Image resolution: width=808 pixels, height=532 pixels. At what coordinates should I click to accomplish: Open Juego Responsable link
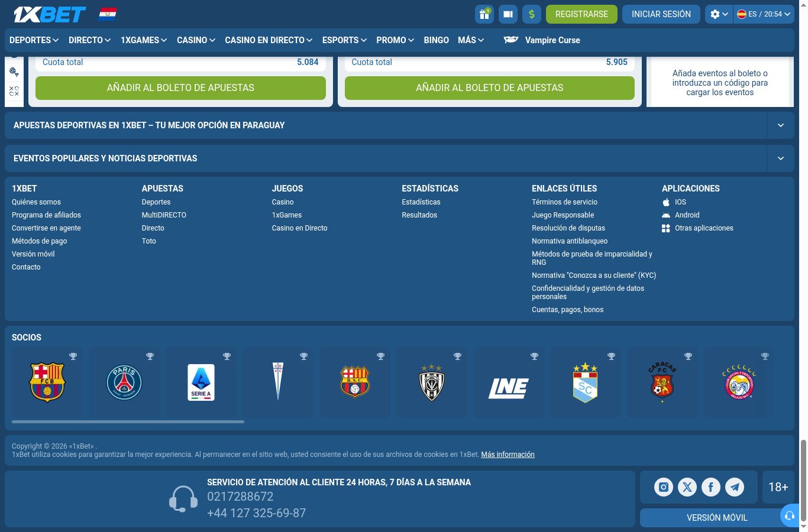point(563,215)
